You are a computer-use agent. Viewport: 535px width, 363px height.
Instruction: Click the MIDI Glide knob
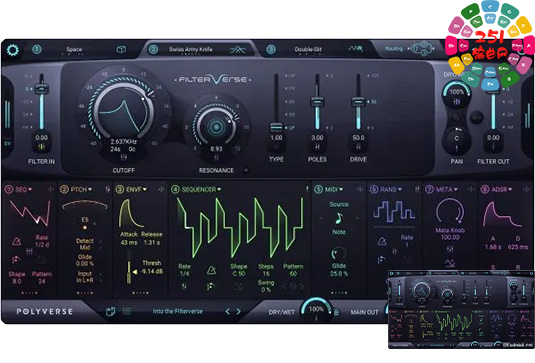[338, 253]
